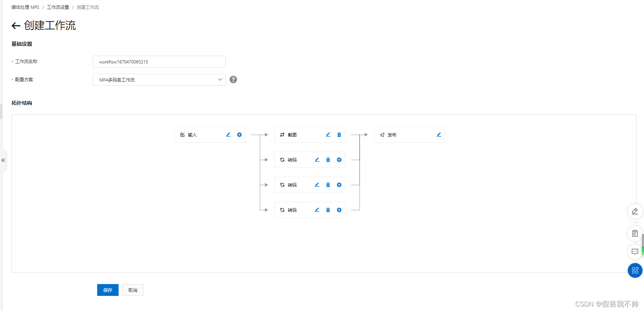
Task: Delete the third 转码 node
Action: 328,210
